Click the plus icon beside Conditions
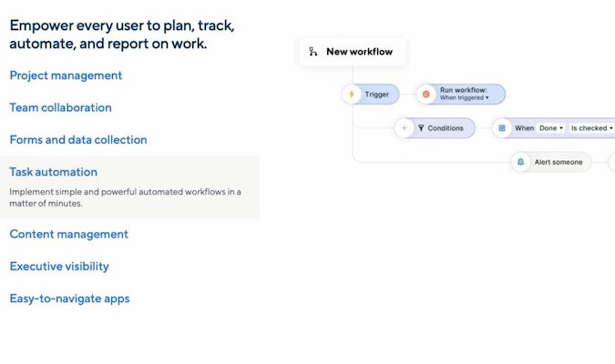 tap(405, 128)
